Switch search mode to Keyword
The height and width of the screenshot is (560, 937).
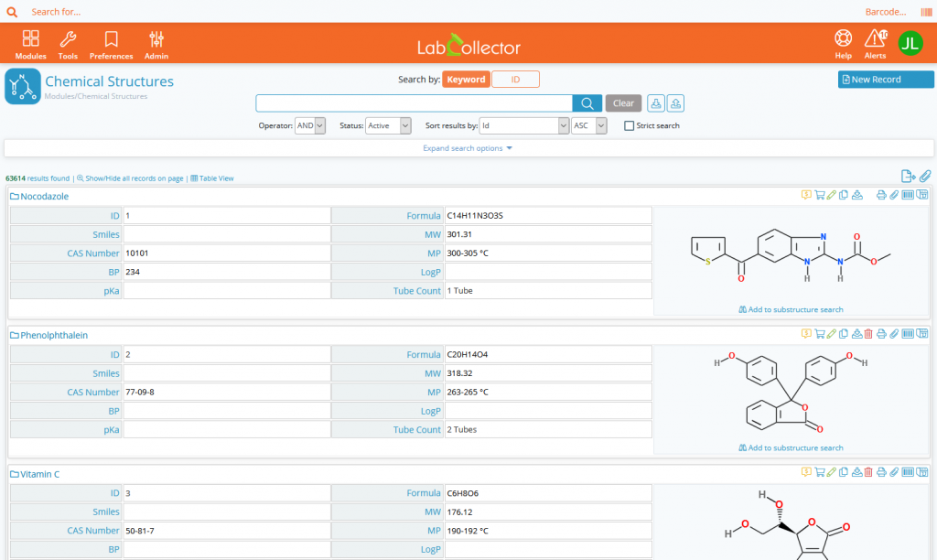tap(466, 80)
